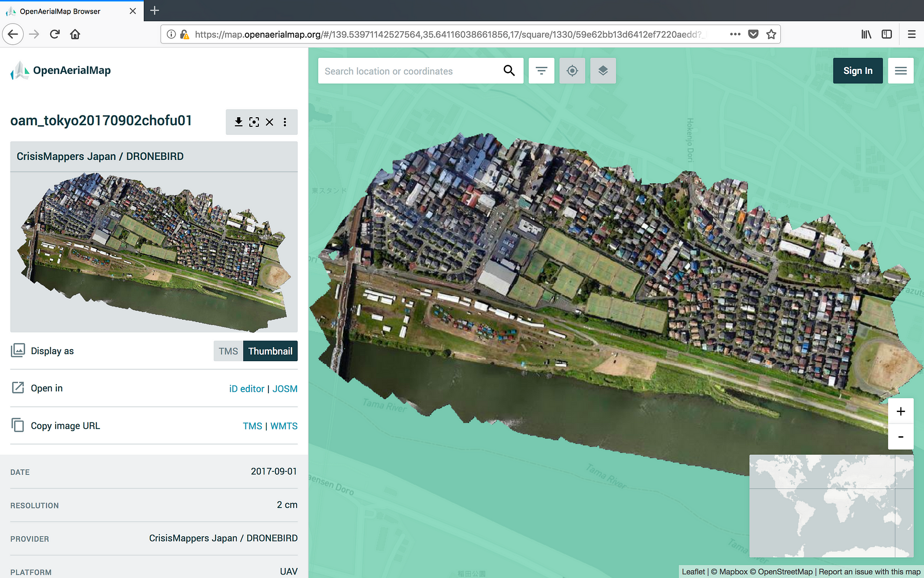Click the oam_tokyo20170902chofu01 title
This screenshot has height=578, width=924.
click(101, 121)
